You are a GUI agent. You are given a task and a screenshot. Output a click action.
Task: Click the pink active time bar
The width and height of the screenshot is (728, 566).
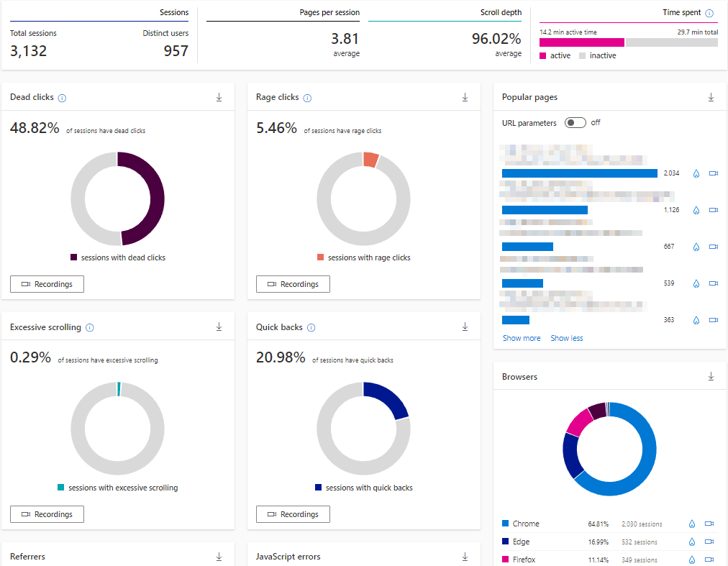(581, 42)
